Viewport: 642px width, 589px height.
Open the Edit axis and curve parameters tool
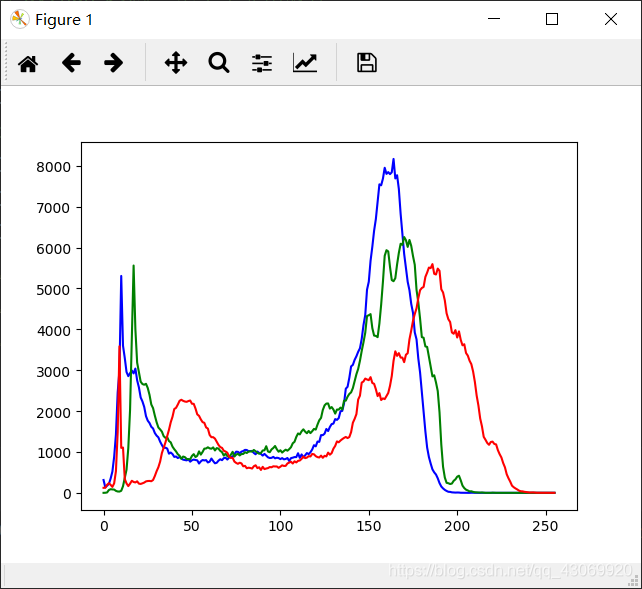click(305, 63)
